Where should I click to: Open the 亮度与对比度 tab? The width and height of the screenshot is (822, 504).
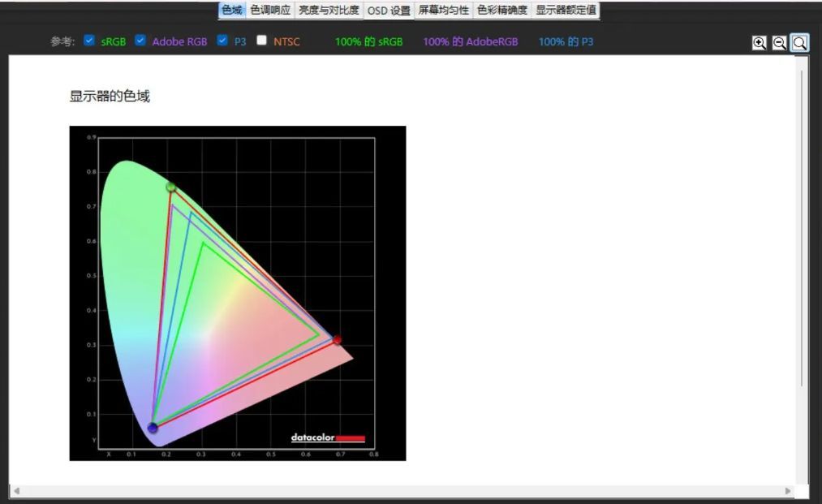tap(328, 11)
